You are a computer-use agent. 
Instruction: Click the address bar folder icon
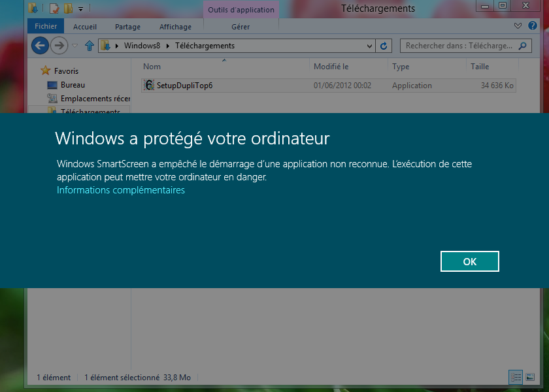pyautogui.click(x=105, y=46)
